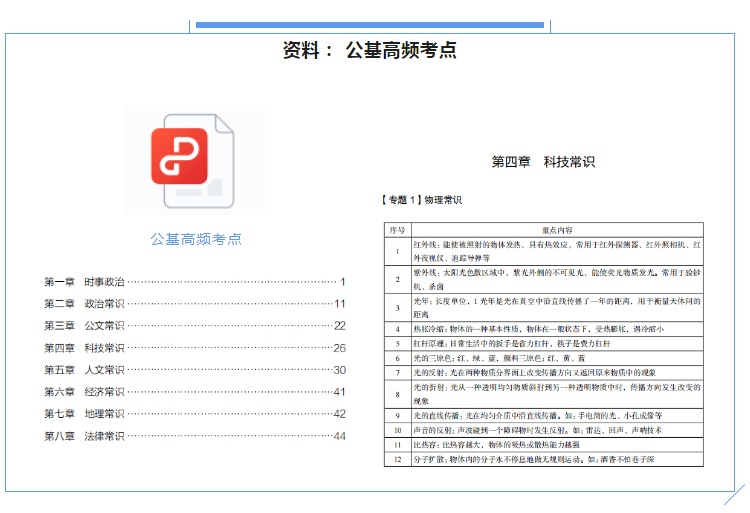
Task: Open table of contents entry 第二章 政治常识
Action: pos(195,304)
